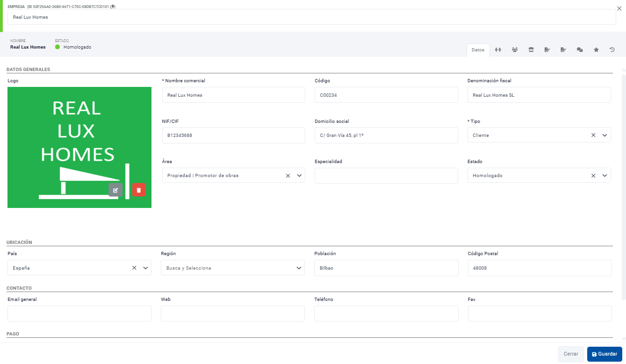Open the Región search dropdown
Viewport: 626px width, 364px height.
click(299, 268)
